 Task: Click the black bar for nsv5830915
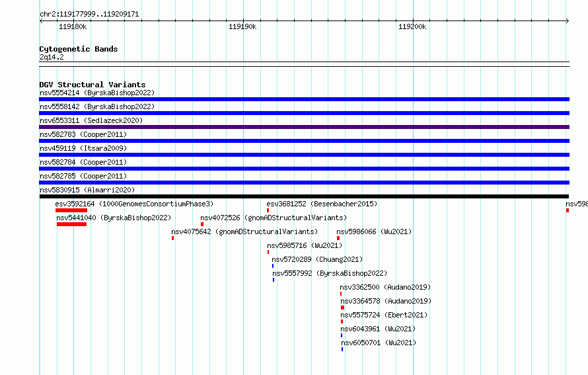click(x=304, y=196)
